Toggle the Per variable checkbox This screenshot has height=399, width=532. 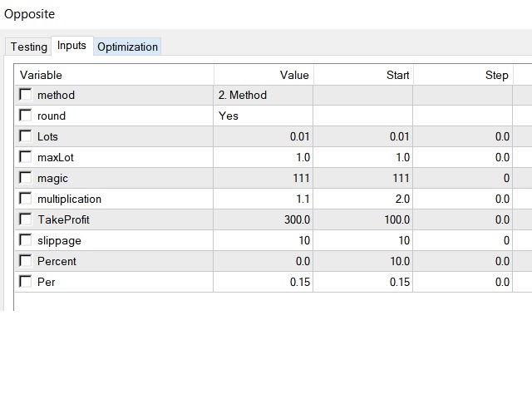click(26, 283)
